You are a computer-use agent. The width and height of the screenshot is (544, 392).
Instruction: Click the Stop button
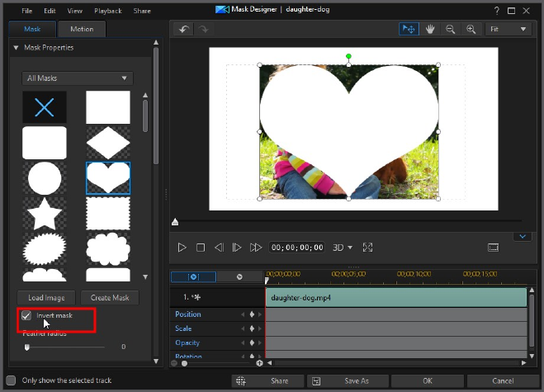coord(201,248)
